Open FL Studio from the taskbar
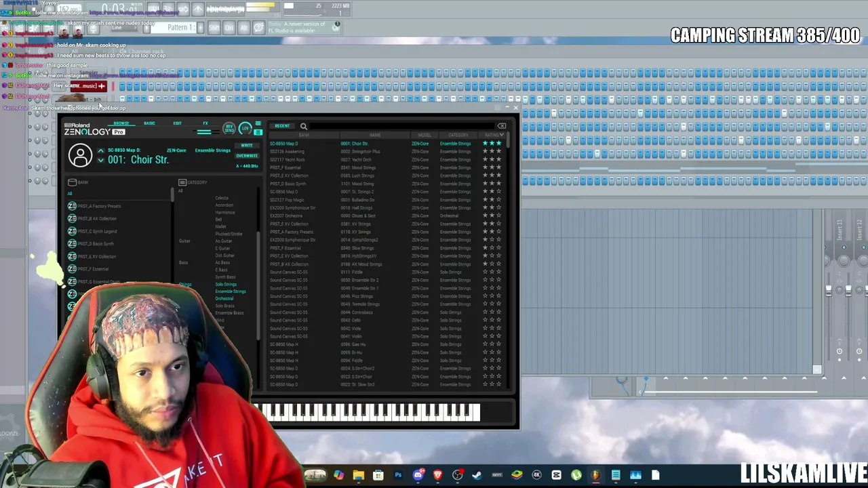Viewport: 868px width, 488px height. click(595, 475)
